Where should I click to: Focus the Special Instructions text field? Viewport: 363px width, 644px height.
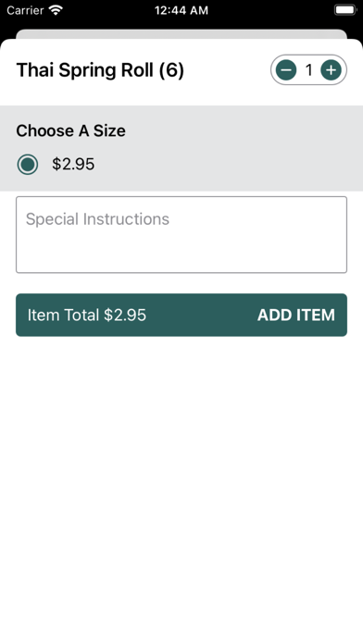(181, 234)
